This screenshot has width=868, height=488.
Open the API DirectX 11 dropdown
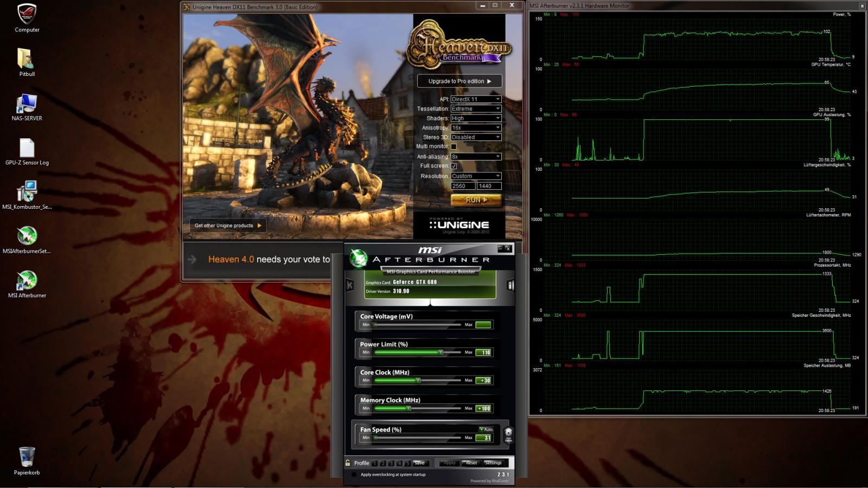476,99
